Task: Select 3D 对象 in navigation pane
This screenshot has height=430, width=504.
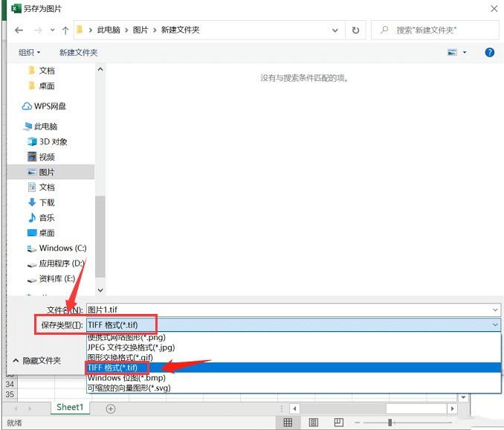Action: click(x=53, y=141)
